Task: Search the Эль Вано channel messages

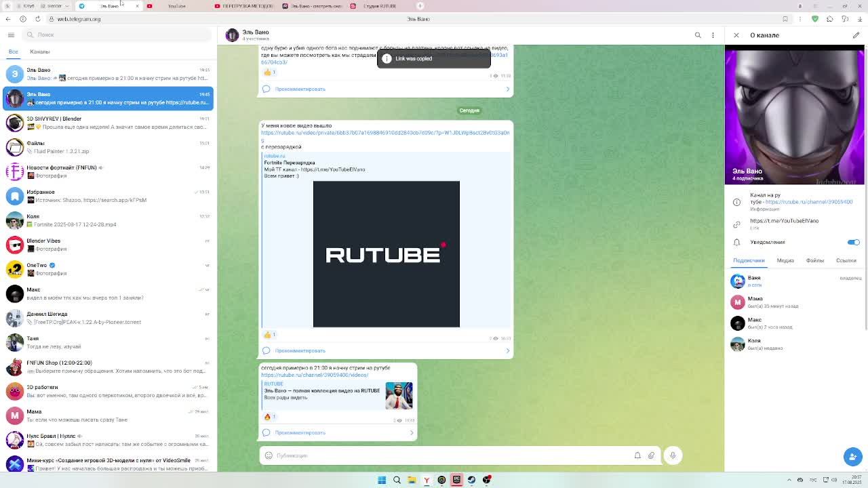Action: 698,35
